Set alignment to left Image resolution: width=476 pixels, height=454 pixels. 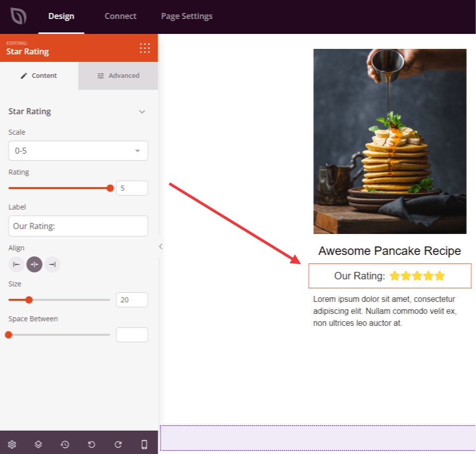click(x=16, y=264)
